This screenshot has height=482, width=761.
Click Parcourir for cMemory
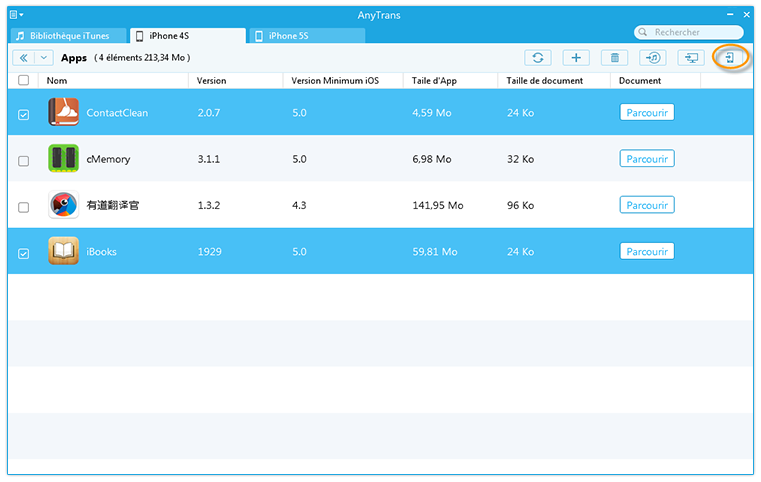pyautogui.click(x=647, y=159)
